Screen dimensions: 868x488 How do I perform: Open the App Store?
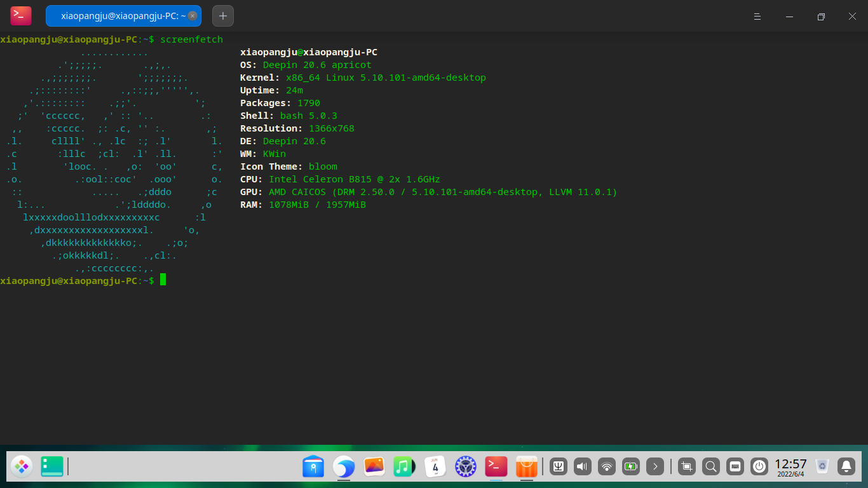[x=526, y=466]
